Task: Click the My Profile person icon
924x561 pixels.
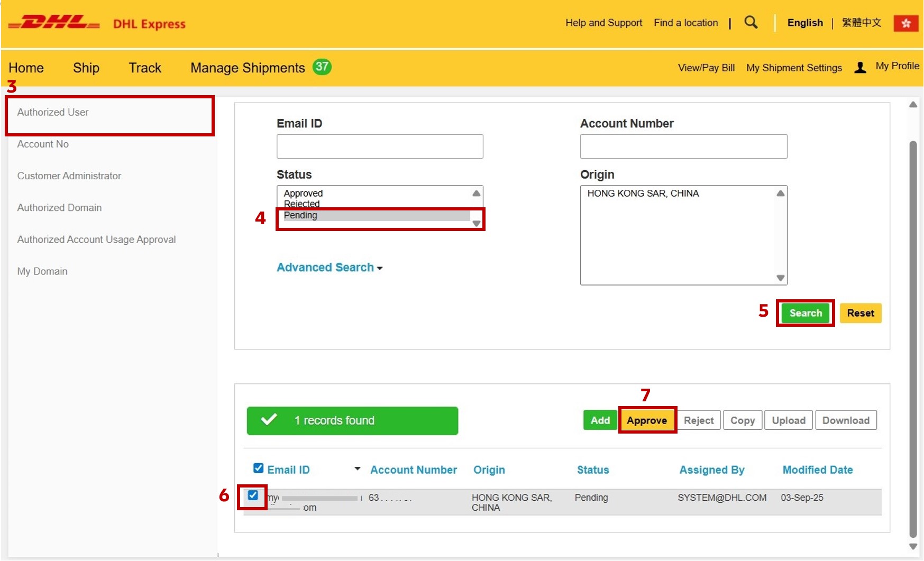Action: click(x=860, y=67)
